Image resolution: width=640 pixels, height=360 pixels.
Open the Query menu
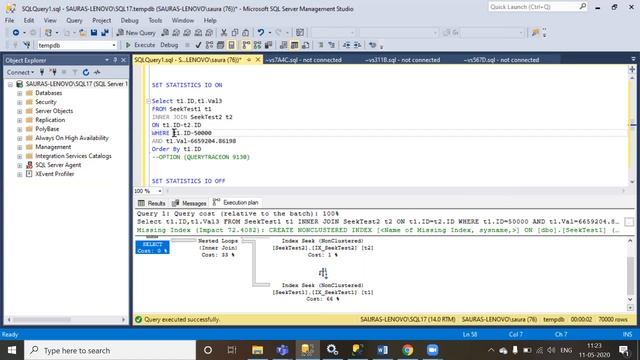tap(74, 20)
